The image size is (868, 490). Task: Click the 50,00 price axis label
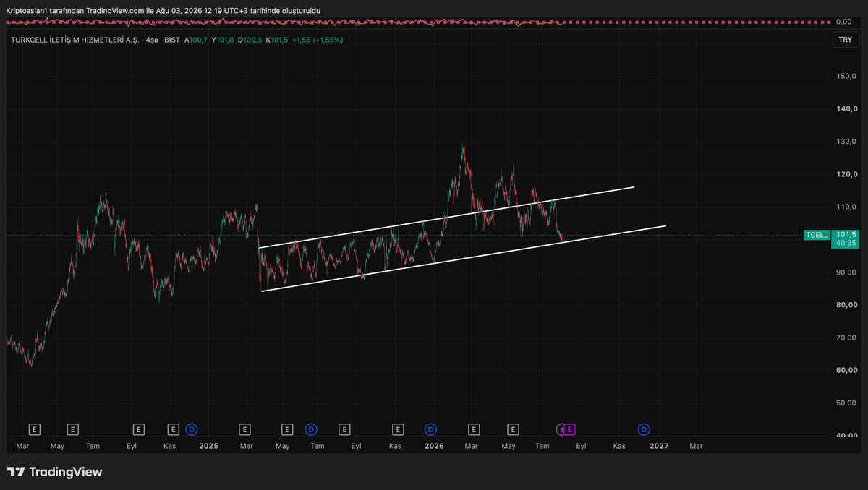(846, 403)
